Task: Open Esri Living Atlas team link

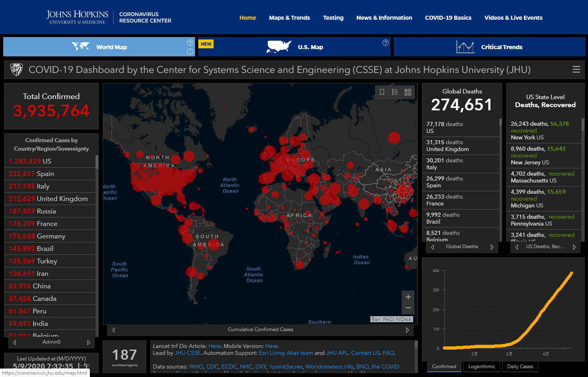Action: tap(286, 353)
